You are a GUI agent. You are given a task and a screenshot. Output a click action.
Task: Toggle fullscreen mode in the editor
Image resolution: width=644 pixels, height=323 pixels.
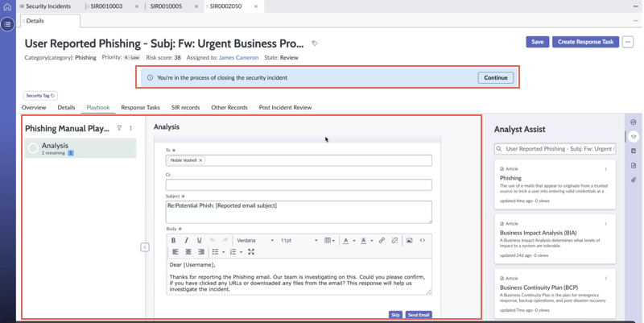click(x=251, y=252)
